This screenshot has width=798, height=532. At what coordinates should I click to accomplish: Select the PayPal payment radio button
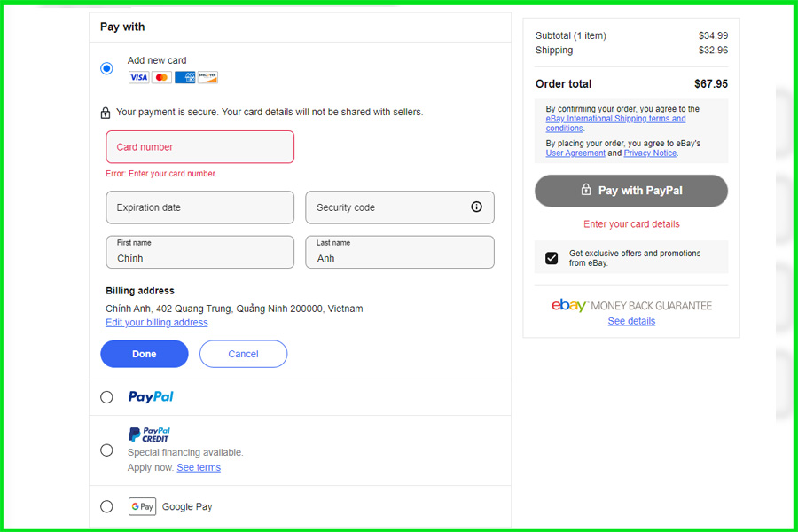click(x=106, y=397)
